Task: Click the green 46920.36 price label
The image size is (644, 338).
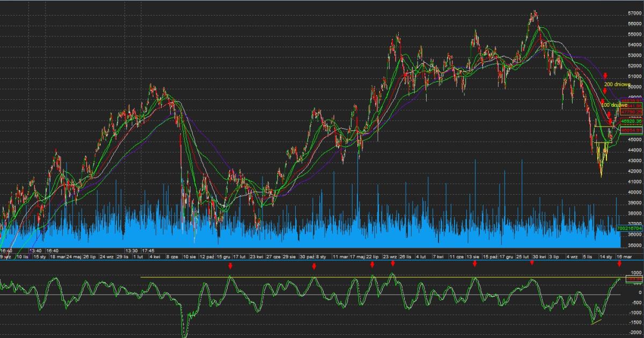Action: click(631, 122)
